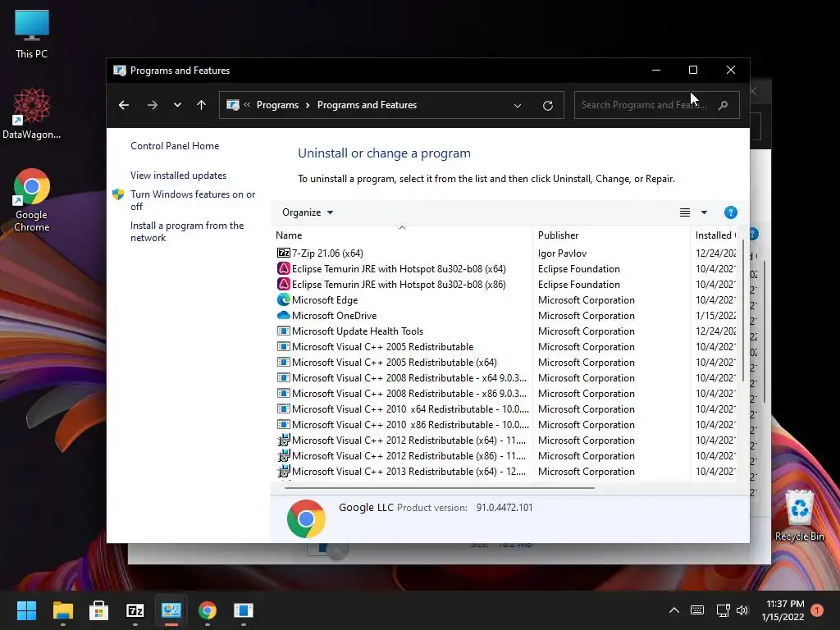Change view with the list view icon

685,212
